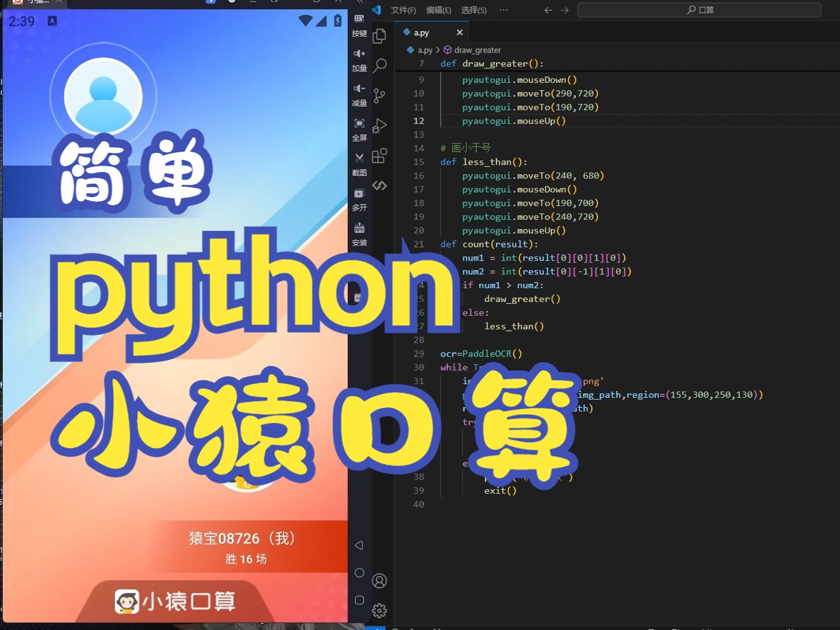Click the sticky header line def draw_greater():
The image size is (840, 630).
(x=492, y=64)
